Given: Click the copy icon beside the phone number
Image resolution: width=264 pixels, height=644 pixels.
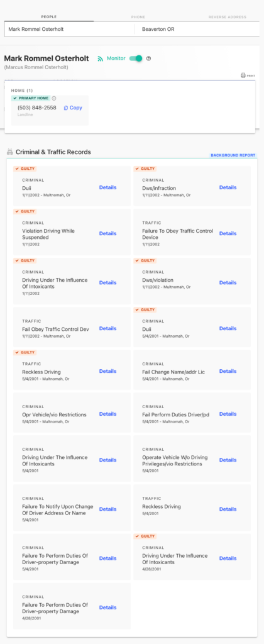Looking at the screenshot, I should (66, 108).
